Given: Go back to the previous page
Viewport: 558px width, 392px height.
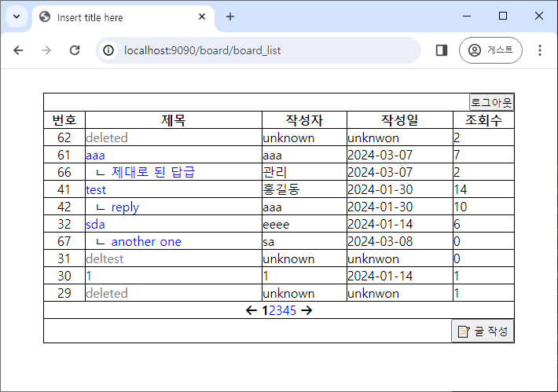Looking at the screenshot, I should click(x=18, y=50).
